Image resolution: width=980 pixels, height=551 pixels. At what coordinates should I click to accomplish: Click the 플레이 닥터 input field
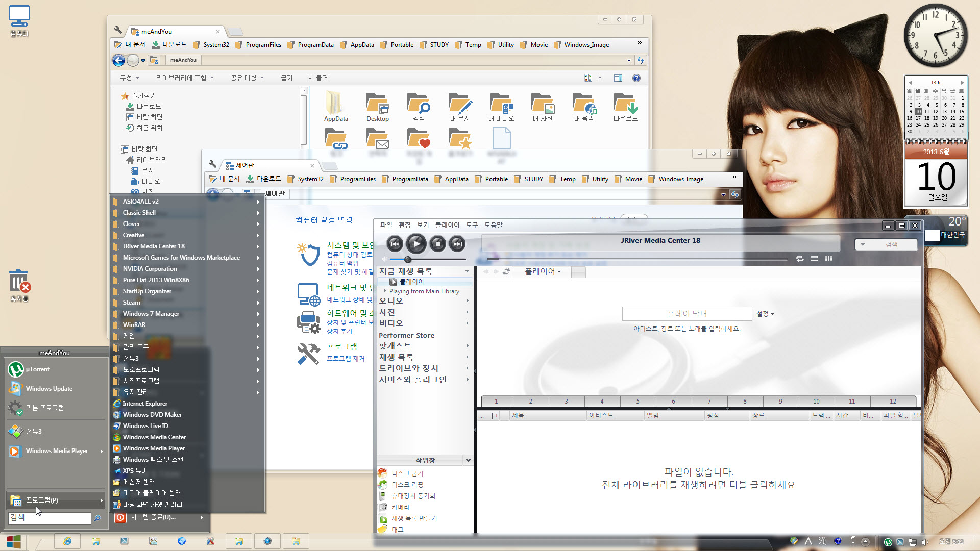pyautogui.click(x=687, y=314)
